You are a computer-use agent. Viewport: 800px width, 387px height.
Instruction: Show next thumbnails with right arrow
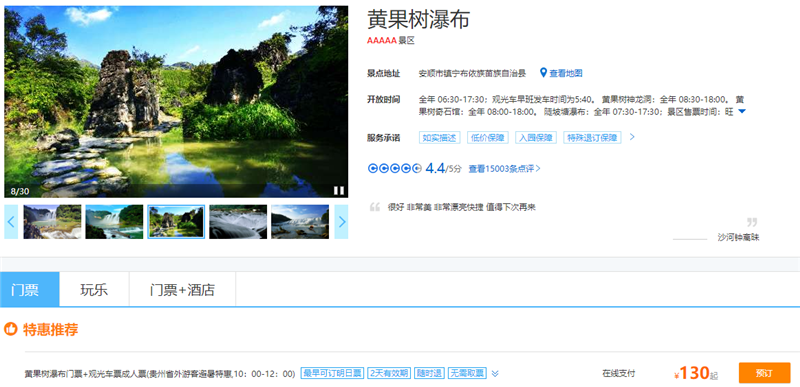pos(341,222)
